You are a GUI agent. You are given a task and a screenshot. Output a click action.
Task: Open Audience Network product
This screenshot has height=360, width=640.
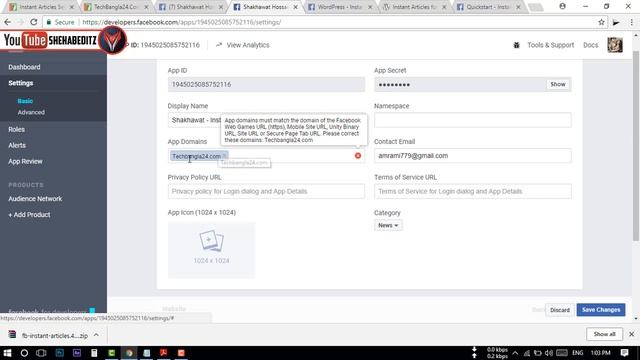click(35, 199)
